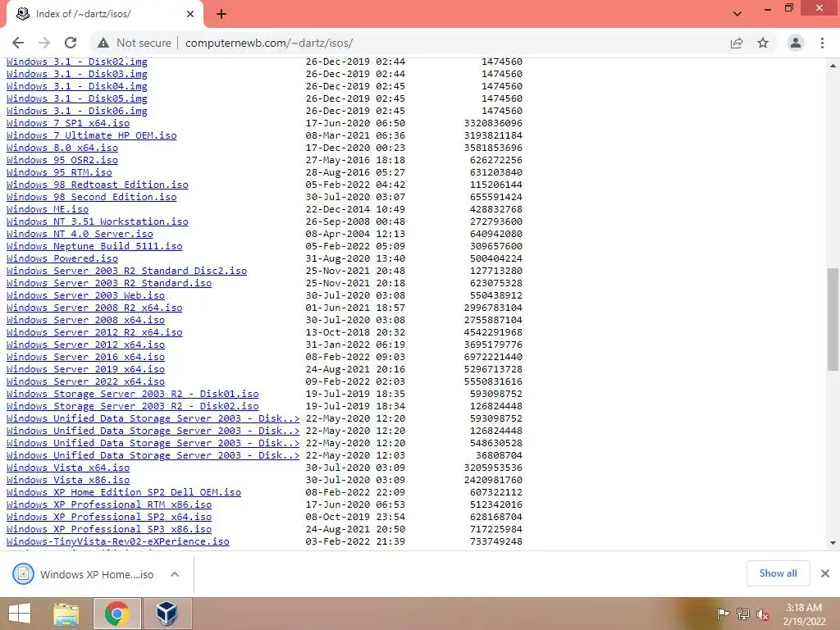Image resolution: width=840 pixels, height=630 pixels.
Task: Download Windows Server 2003 R2 Standard Disc2.iso
Action: [x=127, y=271]
